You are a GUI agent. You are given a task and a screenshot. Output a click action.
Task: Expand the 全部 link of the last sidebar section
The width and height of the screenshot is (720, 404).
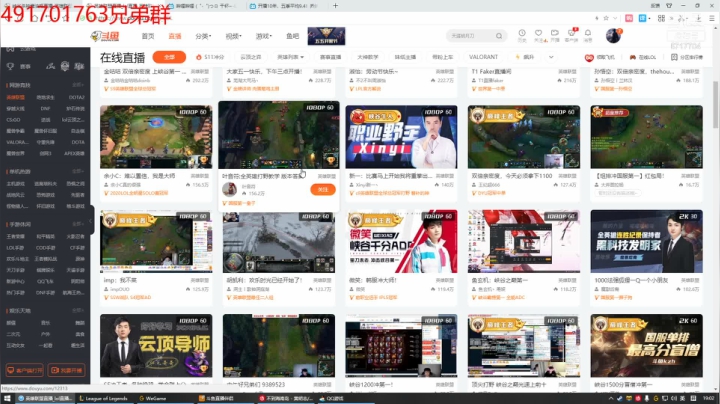click(78, 311)
